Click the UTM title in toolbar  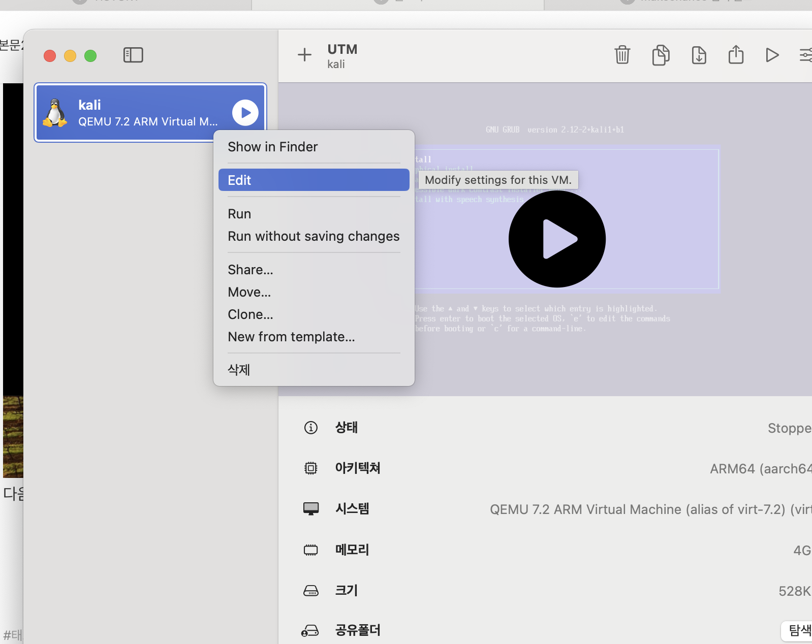342,49
